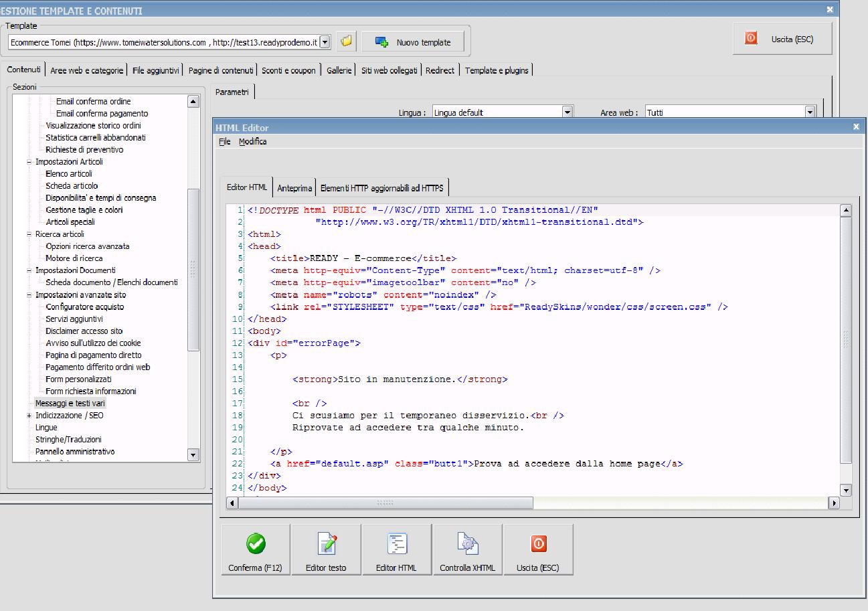Open the Template selection dropdown

(325, 42)
